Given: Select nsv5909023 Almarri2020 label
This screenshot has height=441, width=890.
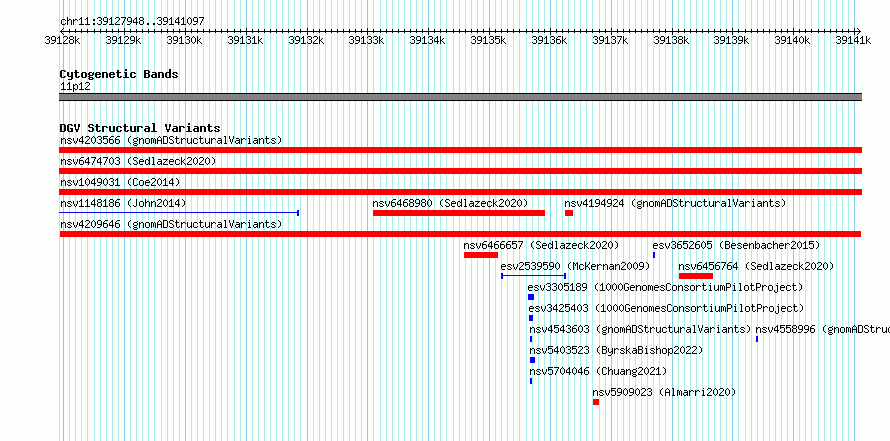Looking at the screenshot, I should 664,392.
